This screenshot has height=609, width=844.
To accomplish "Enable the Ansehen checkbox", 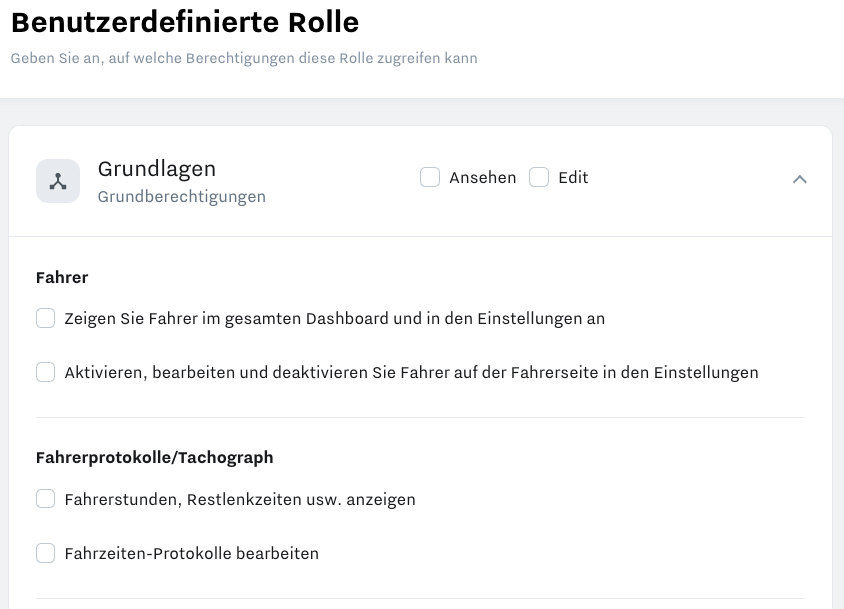I will tap(430, 178).
